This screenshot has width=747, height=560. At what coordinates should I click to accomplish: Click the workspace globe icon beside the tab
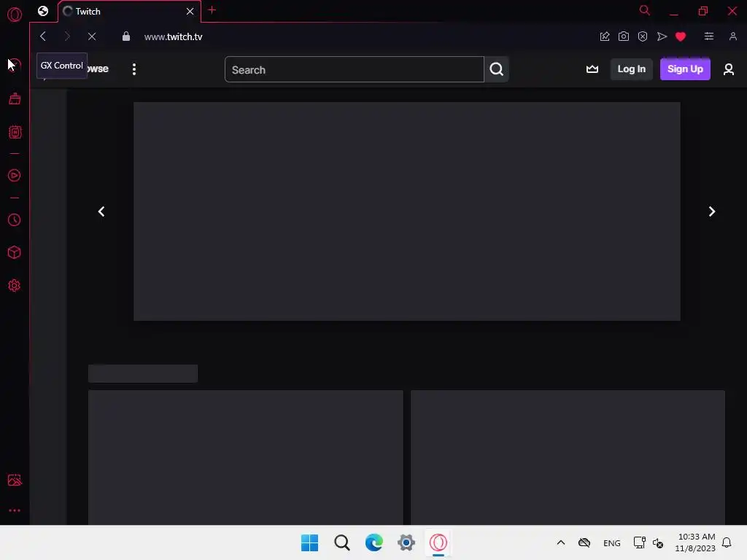point(43,11)
